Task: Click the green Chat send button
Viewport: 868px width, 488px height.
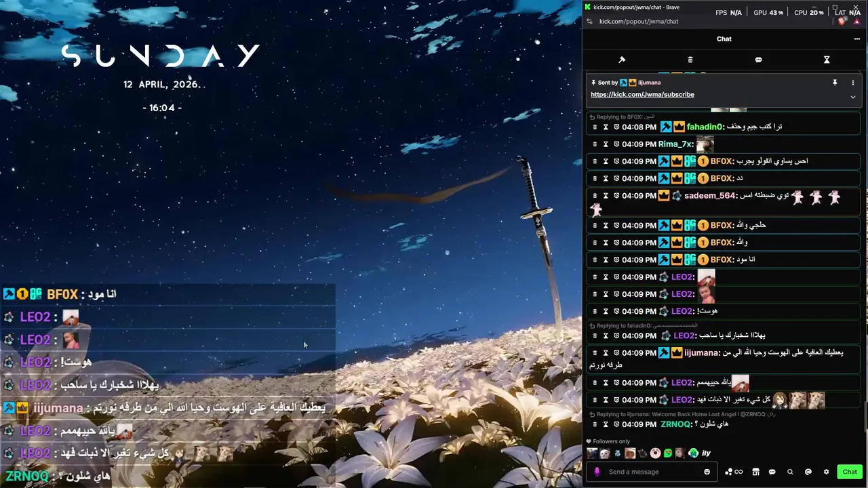Action: click(x=850, y=472)
